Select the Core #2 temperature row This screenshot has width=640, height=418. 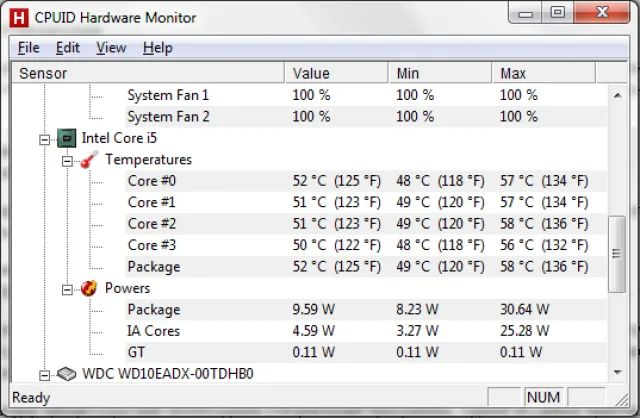(x=365, y=224)
